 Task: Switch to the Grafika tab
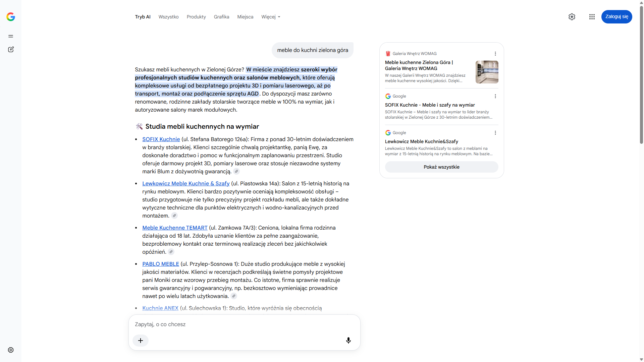221,17
